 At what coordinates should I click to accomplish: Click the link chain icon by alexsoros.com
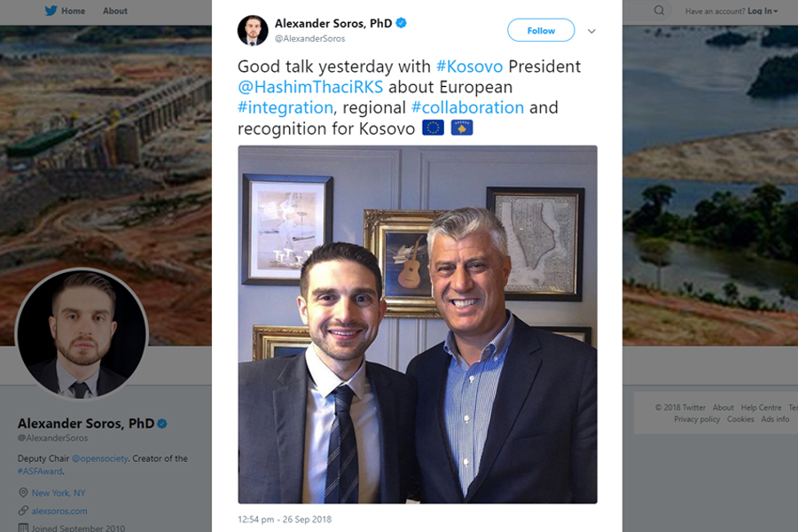click(23, 511)
